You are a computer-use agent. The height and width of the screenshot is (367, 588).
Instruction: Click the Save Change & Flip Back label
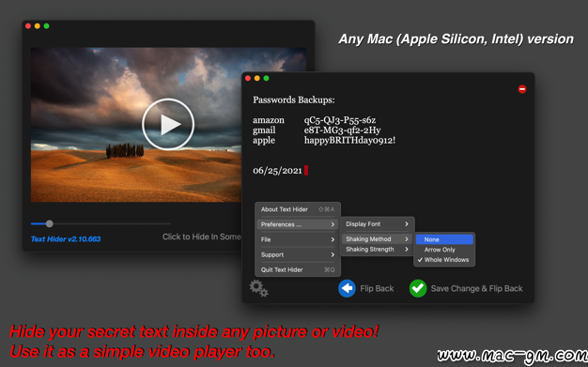click(x=476, y=288)
